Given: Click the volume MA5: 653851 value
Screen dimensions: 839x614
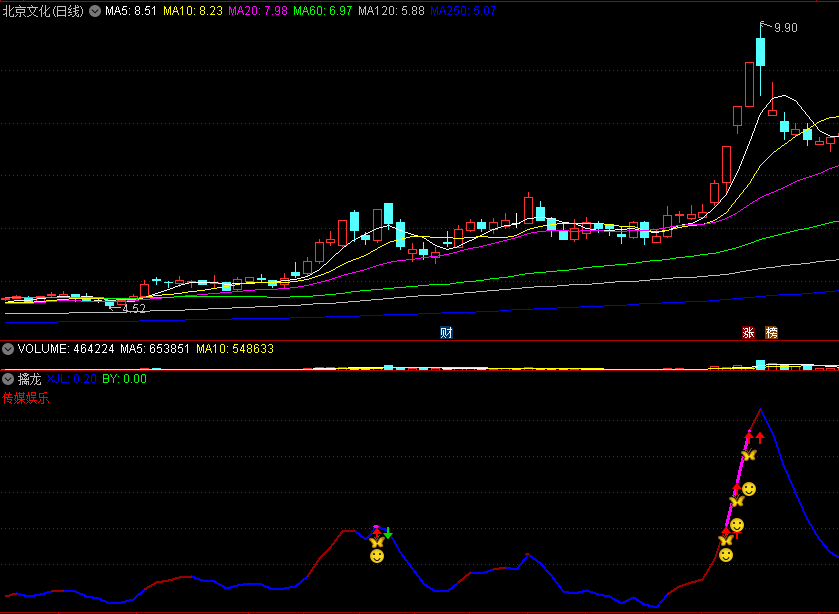Looking at the screenshot, I should (x=155, y=349).
